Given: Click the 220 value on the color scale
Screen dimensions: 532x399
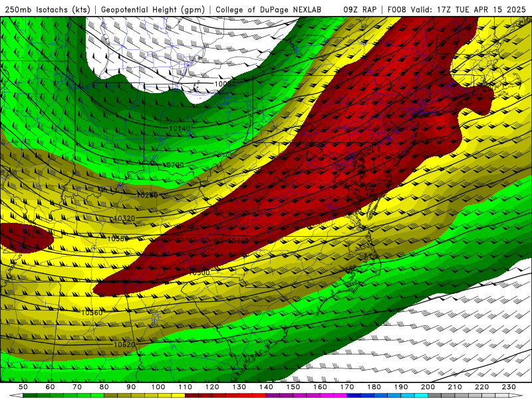Looking at the screenshot, I should click(x=481, y=387).
